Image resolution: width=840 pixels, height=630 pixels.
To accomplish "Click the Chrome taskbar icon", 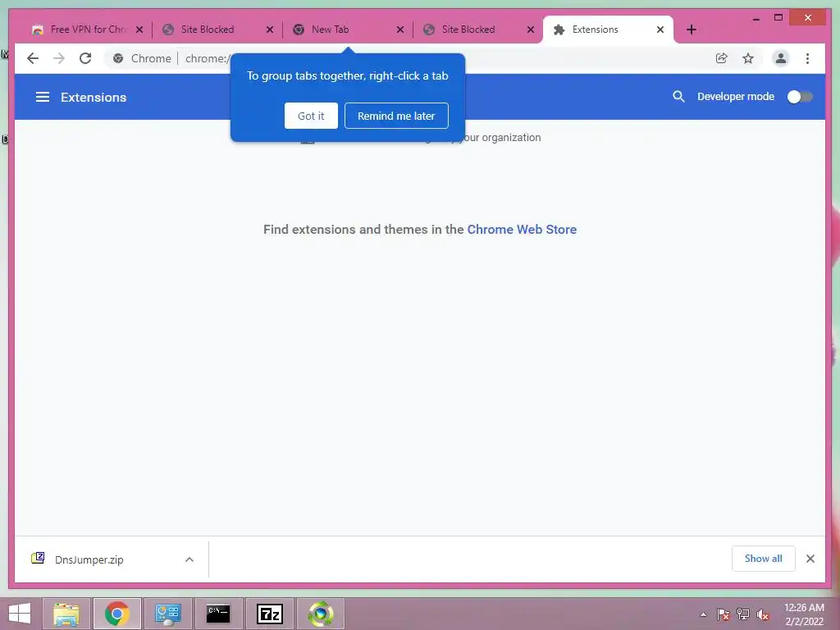I will click(116, 614).
